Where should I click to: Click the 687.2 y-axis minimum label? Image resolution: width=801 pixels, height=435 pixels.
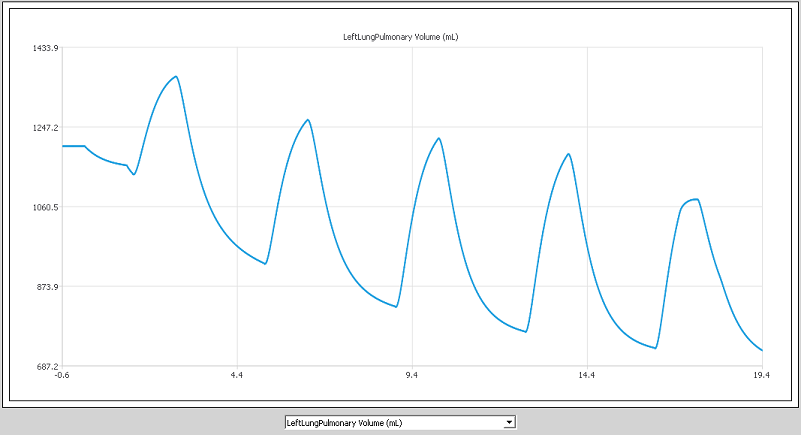coord(47,367)
